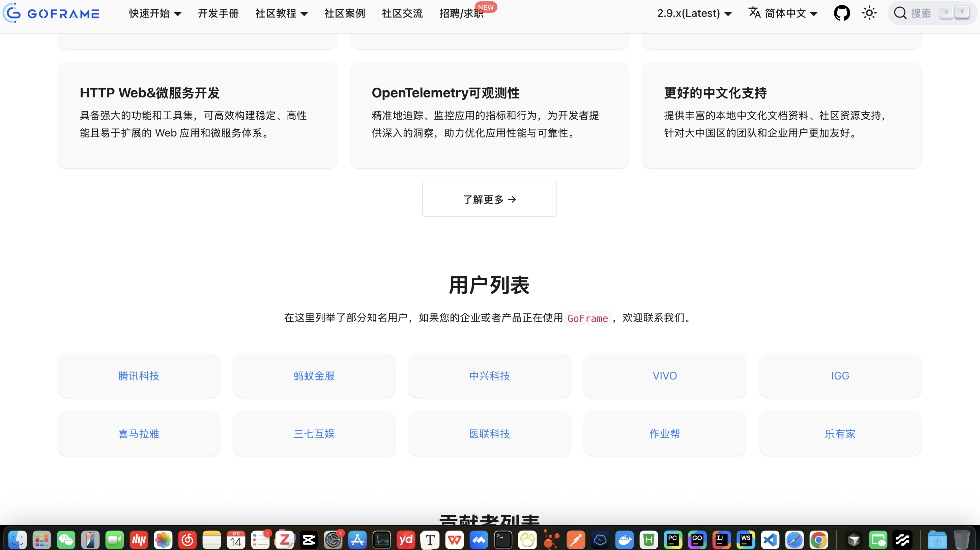Click the search magnifier icon
The height and width of the screenshot is (550, 980).
tap(900, 12)
